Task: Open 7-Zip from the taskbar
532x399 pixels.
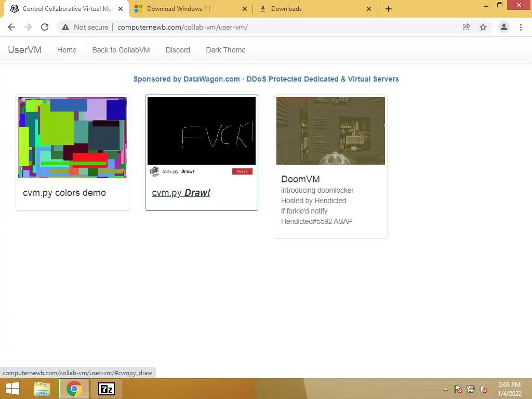Action: pyautogui.click(x=106, y=389)
